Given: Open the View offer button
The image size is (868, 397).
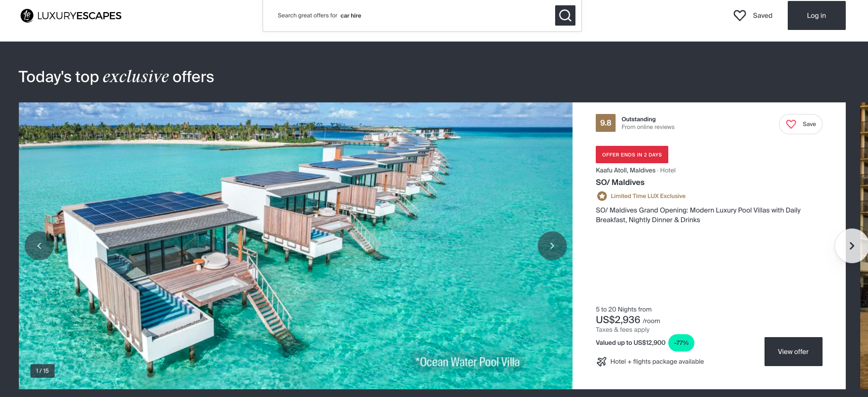Looking at the screenshot, I should 793,352.
